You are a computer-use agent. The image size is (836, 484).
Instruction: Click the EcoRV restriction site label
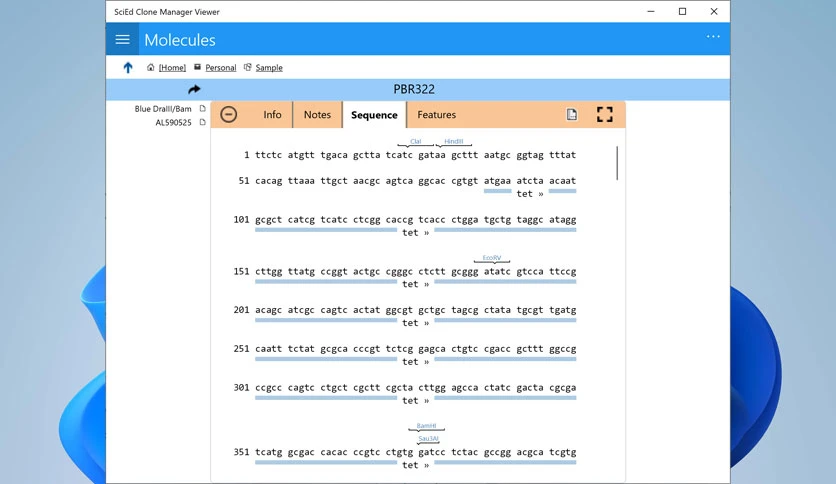pyautogui.click(x=492, y=257)
